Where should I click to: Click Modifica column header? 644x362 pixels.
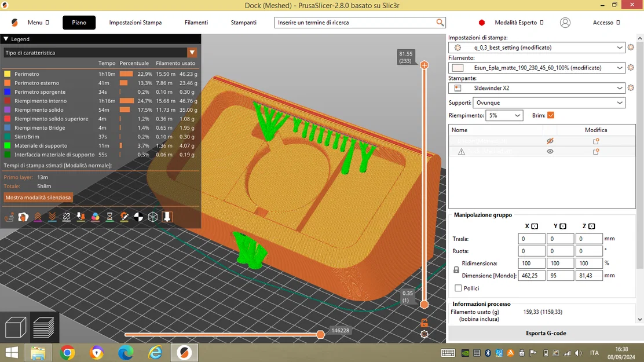tap(596, 130)
